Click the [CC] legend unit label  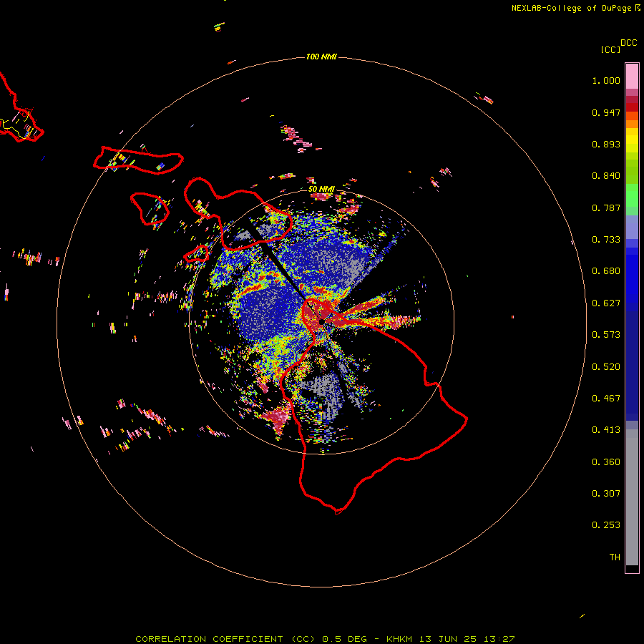click(611, 49)
